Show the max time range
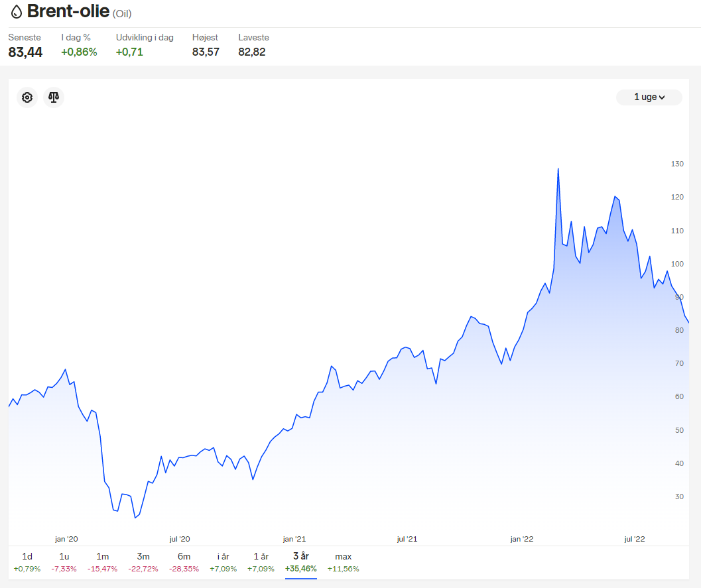 [x=344, y=562]
